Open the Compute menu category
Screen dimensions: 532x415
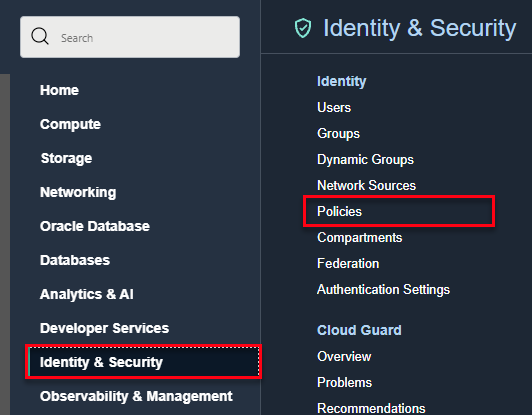70,124
